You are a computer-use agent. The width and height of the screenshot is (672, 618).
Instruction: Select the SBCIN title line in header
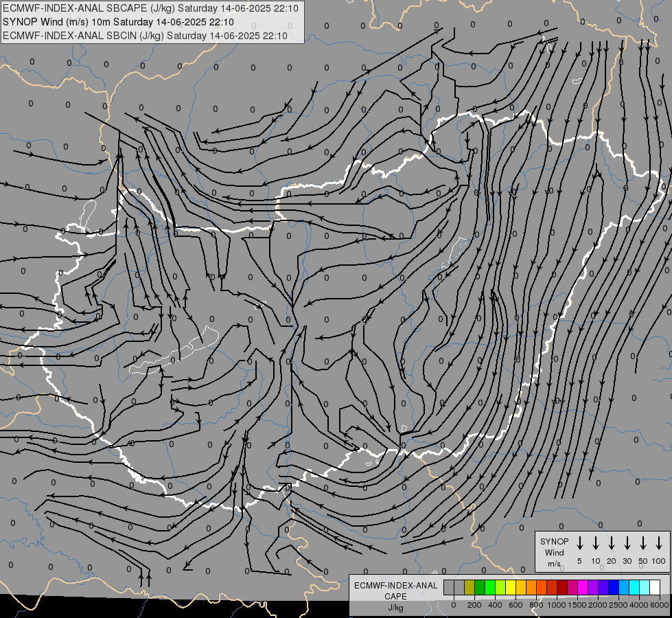tap(145, 36)
